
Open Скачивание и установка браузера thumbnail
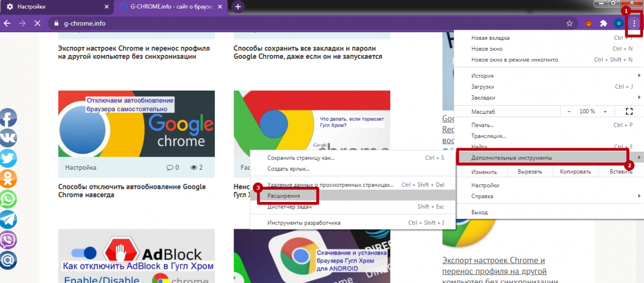tap(312, 256)
